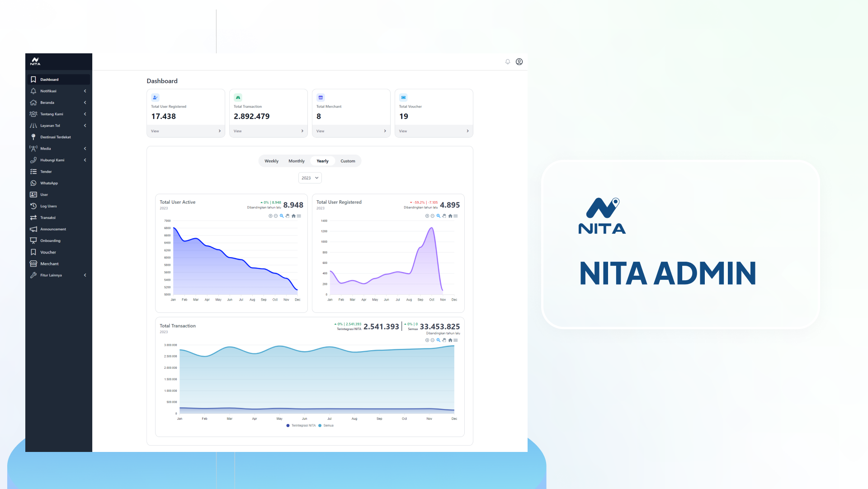868x489 pixels.
Task: Switch to the Custom tab
Action: coord(348,161)
